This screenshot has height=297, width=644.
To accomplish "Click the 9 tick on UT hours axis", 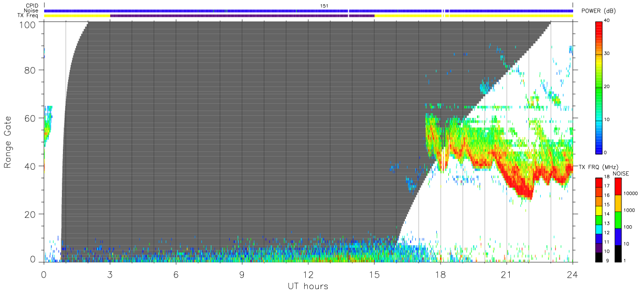I will 242,274.
